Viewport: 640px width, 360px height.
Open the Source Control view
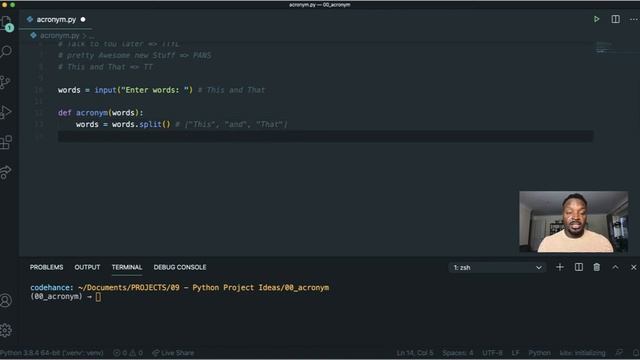(6, 82)
